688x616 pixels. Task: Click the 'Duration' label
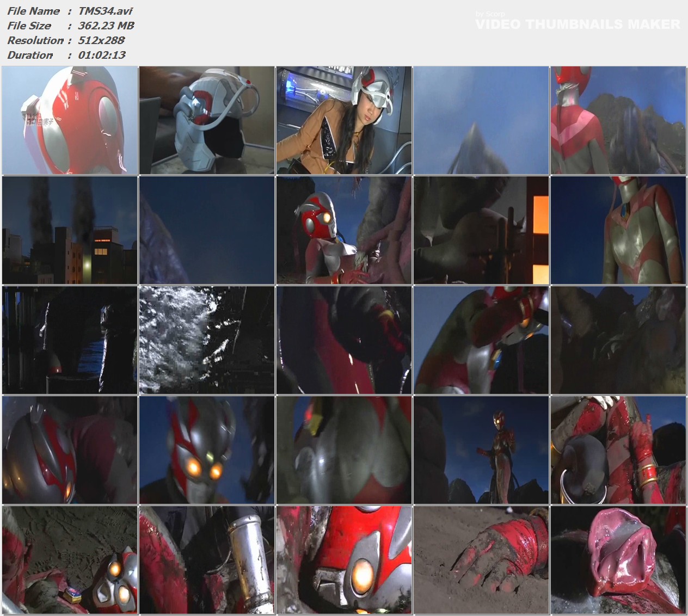click(30, 55)
